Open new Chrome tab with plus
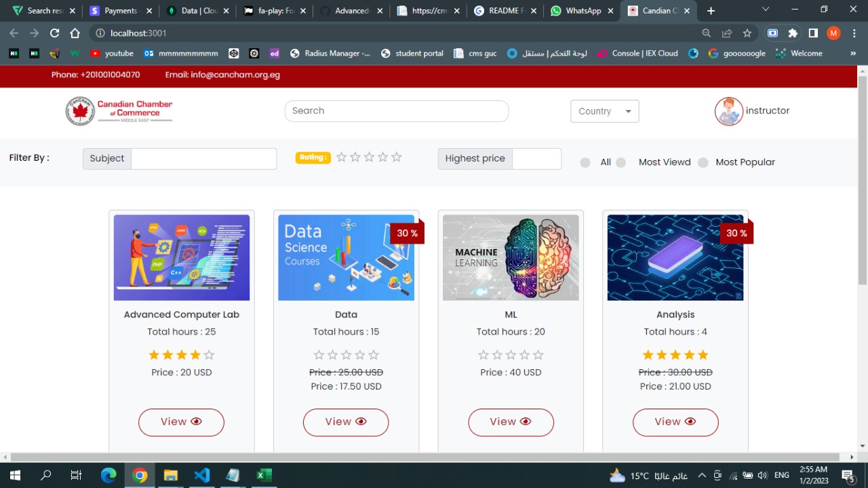 pyautogui.click(x=711, y=11)
